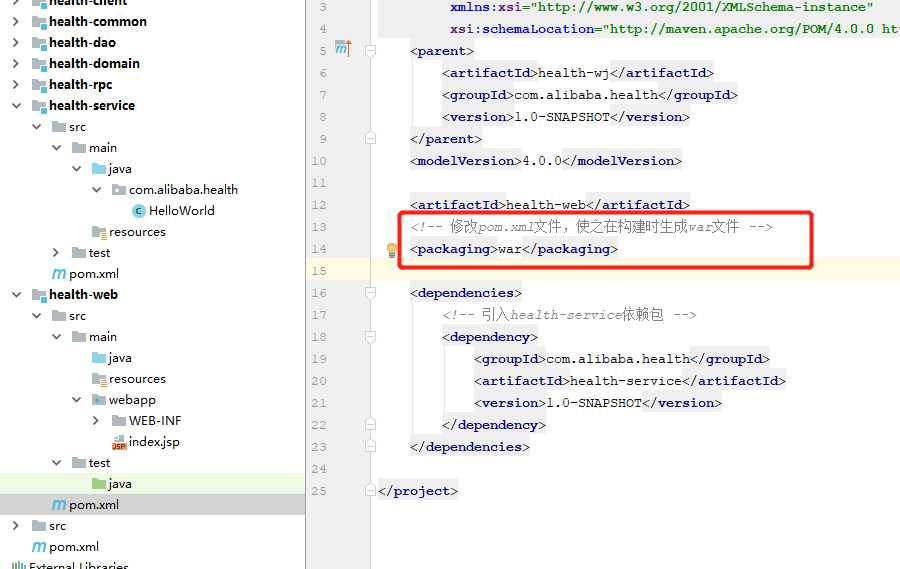
Task: Click resources folder icon under health-service
Action: (99, 232)
